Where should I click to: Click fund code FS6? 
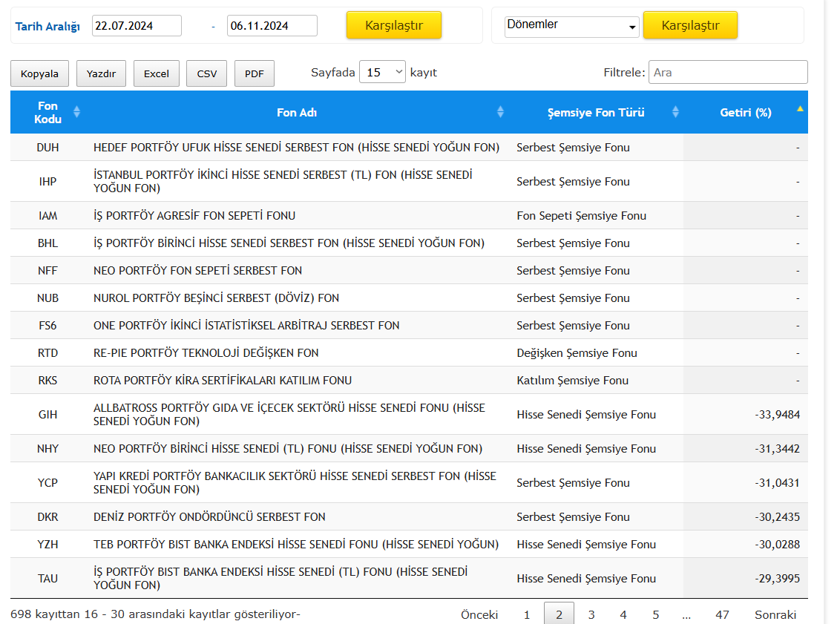click(x=47, y=326)
